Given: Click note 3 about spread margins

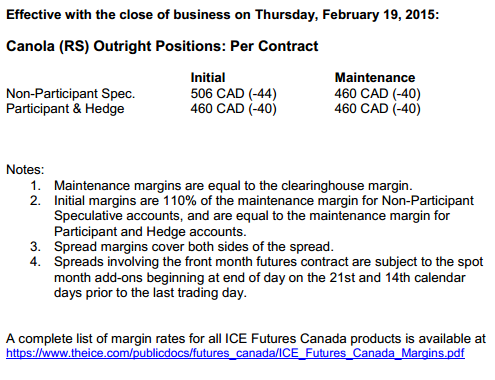Looking at the screenshot, I should point(194,247).
